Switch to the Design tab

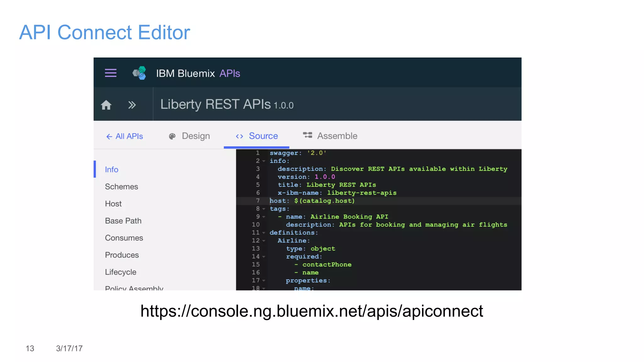189,136
